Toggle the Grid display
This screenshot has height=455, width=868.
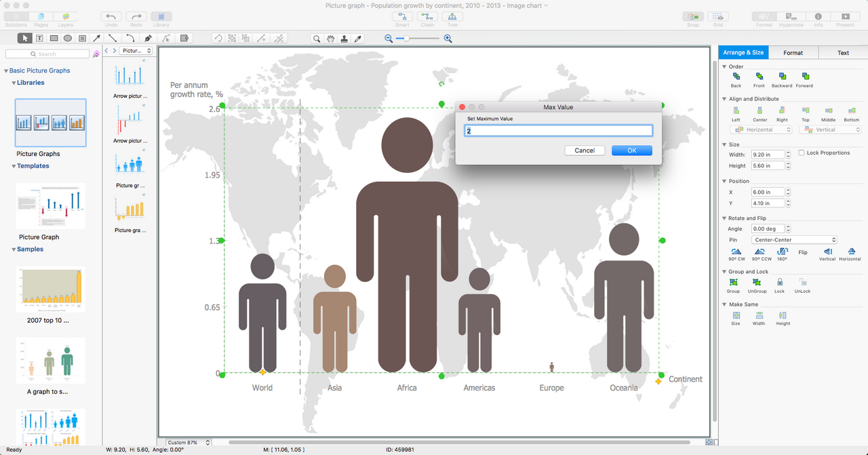coord(718,16)
